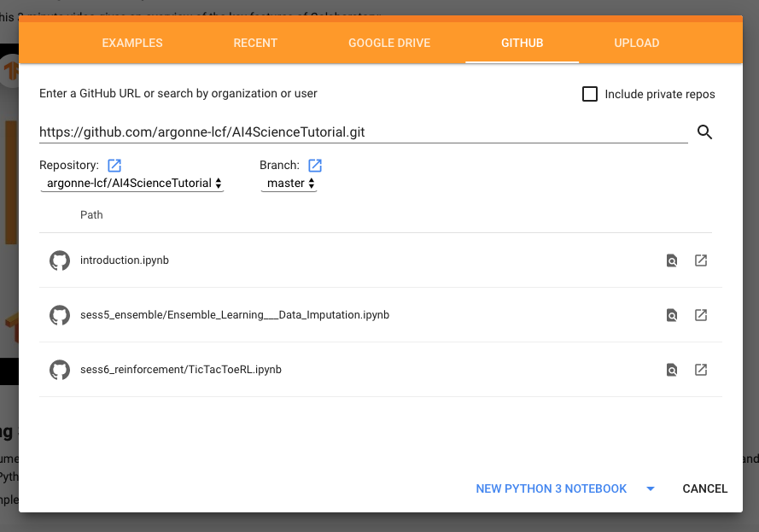Click New Python 3 Notebook button
Viewport: 759px width, 532px height.
(x=551, y=489)
